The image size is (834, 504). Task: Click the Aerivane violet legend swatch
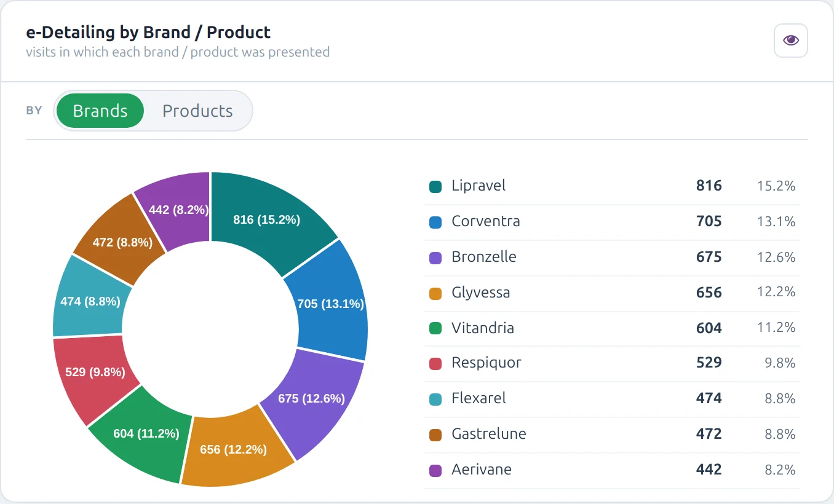435,470
